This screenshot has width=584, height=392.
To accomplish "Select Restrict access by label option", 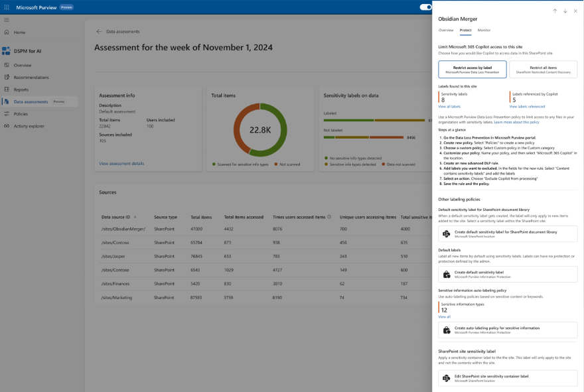I will [472, 69].
